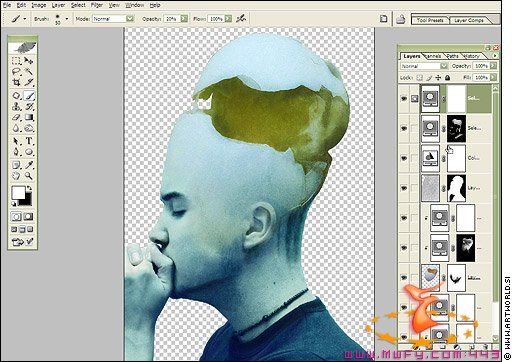Hide the topmost adjustment layer via eye icon

click(x=404, y=99)
